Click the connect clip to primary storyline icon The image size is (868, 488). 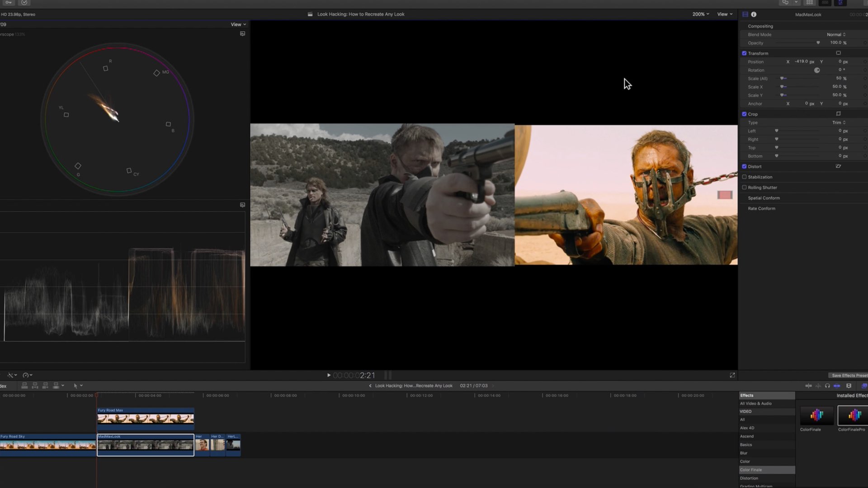[24, 385]
